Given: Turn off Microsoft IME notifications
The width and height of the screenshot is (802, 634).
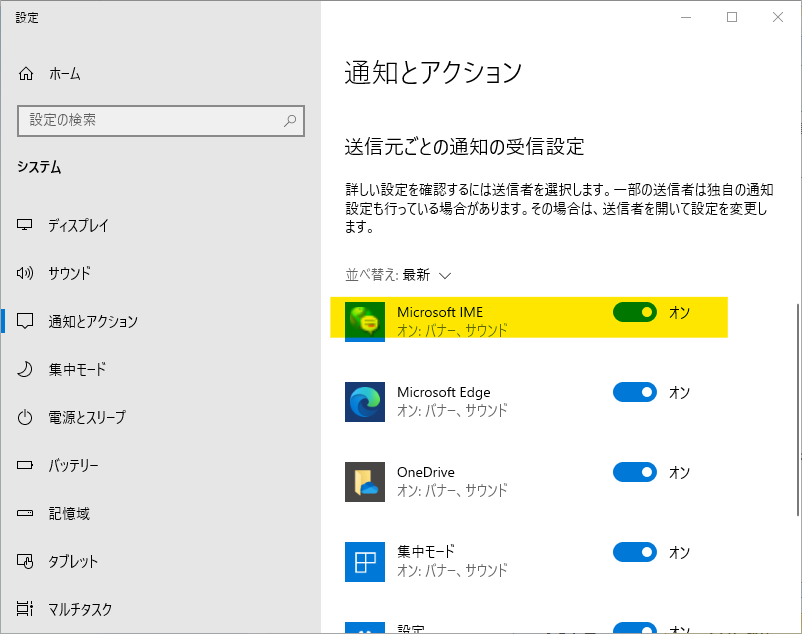Looking at the screenshot, I should tap(634, 312).
